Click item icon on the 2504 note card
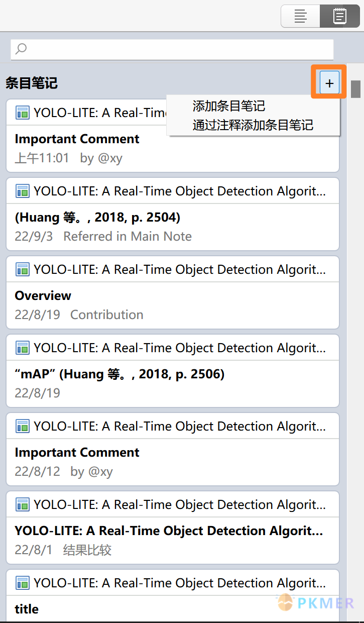This screenshot has height=623, width=364. tap(22, 191)
